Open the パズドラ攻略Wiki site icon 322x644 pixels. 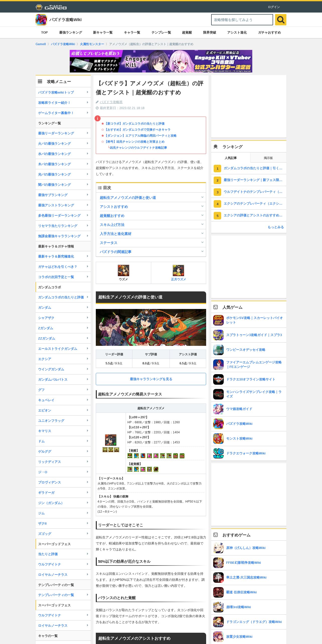tap(41, 20)
